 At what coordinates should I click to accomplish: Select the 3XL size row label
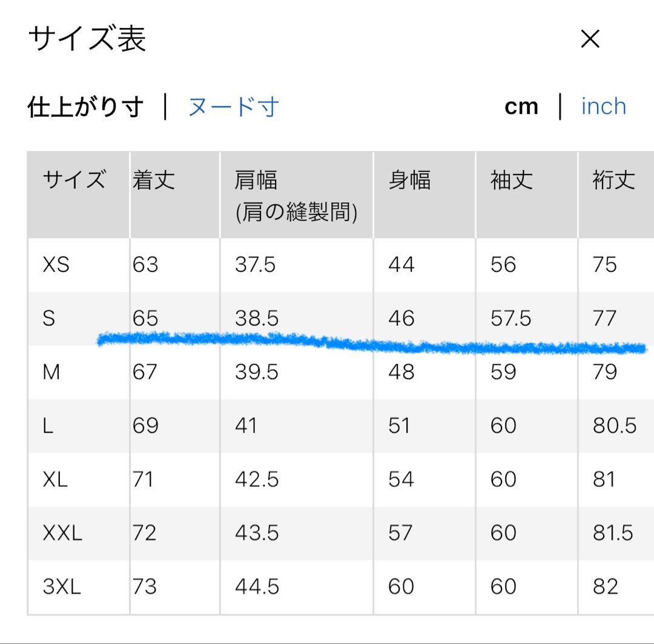point(62,586)
